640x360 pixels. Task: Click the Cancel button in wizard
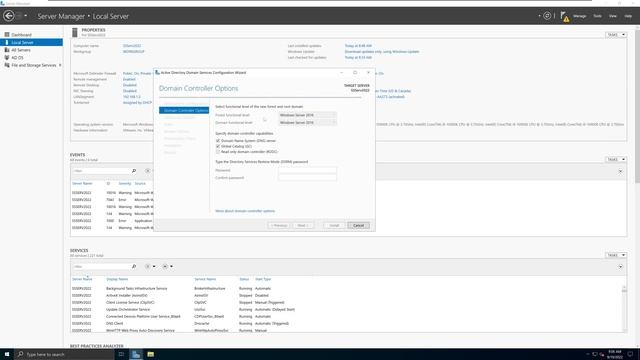358,225
